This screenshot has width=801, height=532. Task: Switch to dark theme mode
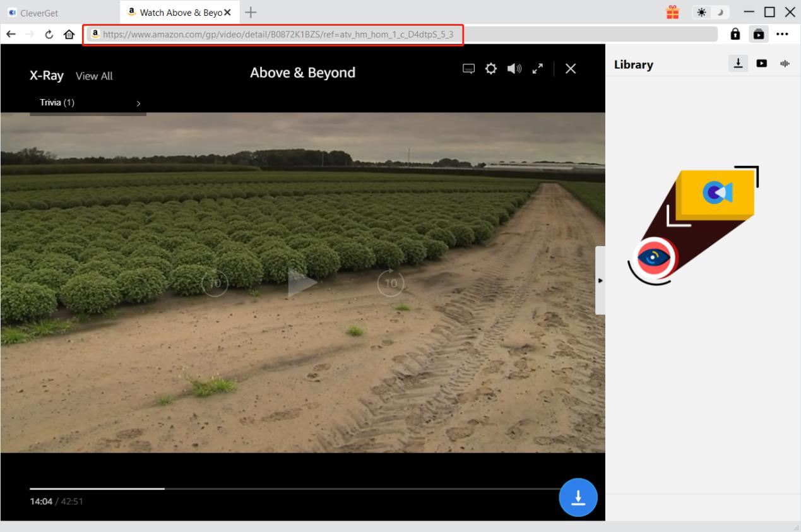click(718, 12)
